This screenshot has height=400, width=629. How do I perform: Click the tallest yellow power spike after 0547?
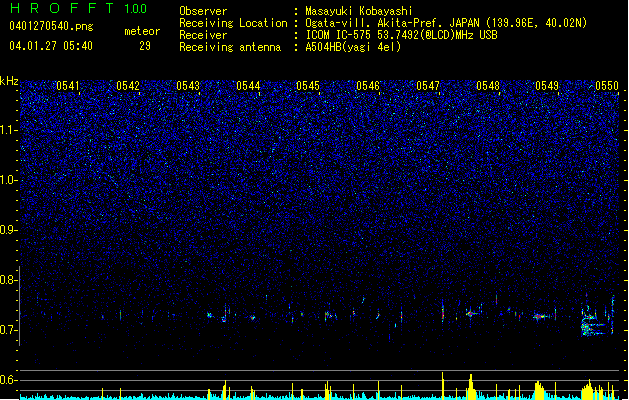[442, 386]
